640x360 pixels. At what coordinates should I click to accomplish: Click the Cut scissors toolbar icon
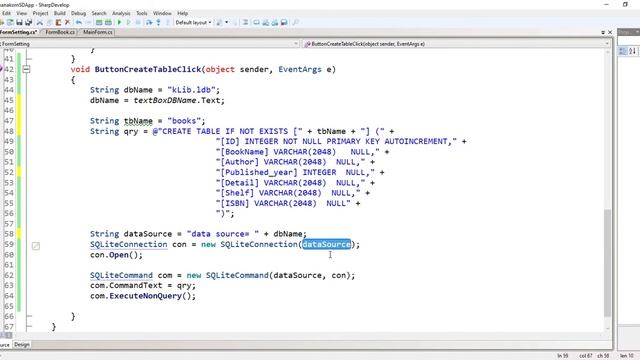point(40,22)
